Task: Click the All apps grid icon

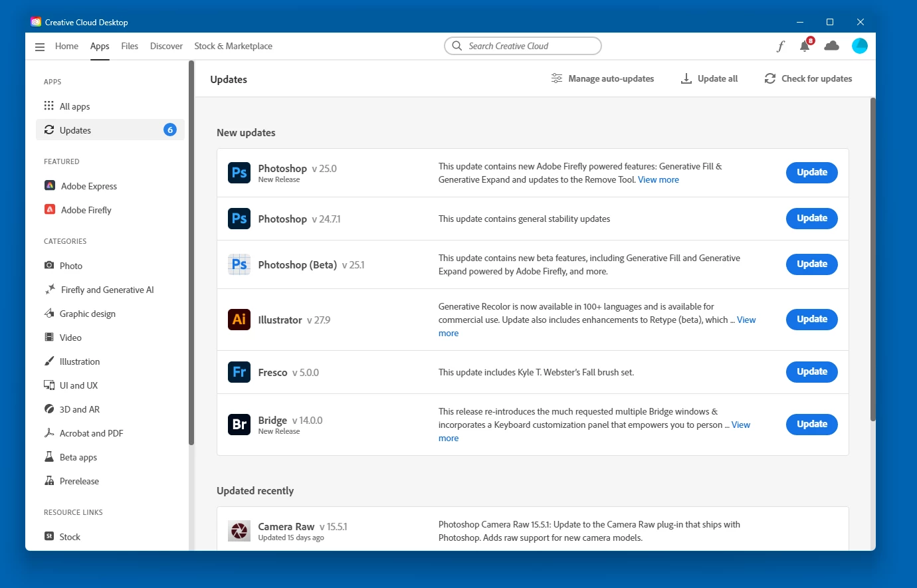Action: click(49, 106)
